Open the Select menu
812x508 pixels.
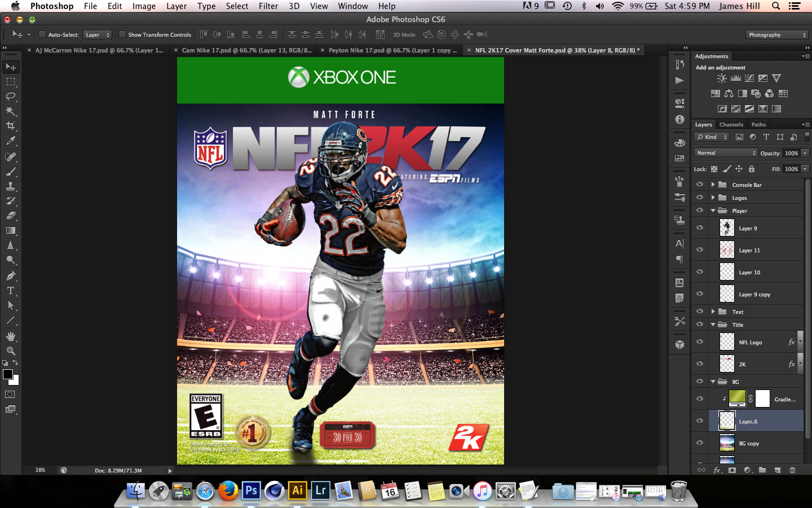(x=237, y=6)
